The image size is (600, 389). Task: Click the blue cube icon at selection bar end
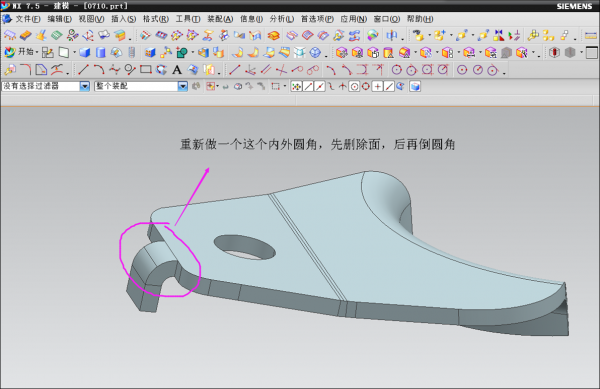click(x=415, y=86)
